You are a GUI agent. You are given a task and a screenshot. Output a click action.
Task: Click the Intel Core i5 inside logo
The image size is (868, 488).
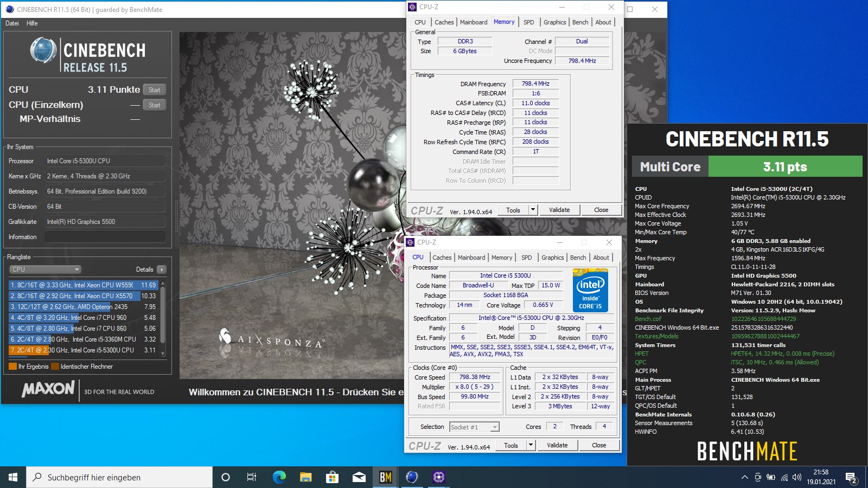590,290
